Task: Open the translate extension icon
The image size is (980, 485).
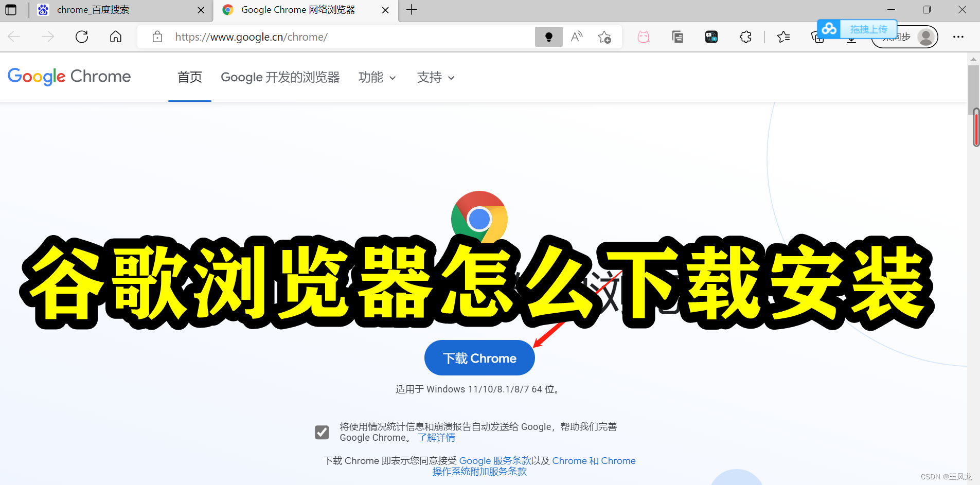Action: pos(711,37)
